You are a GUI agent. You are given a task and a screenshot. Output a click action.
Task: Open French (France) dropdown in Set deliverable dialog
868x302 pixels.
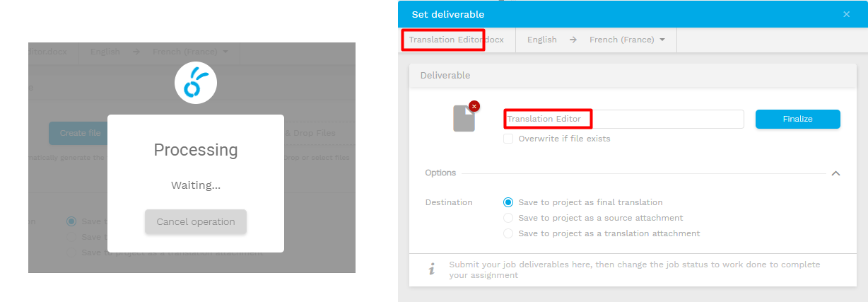(x=627, y=40)
